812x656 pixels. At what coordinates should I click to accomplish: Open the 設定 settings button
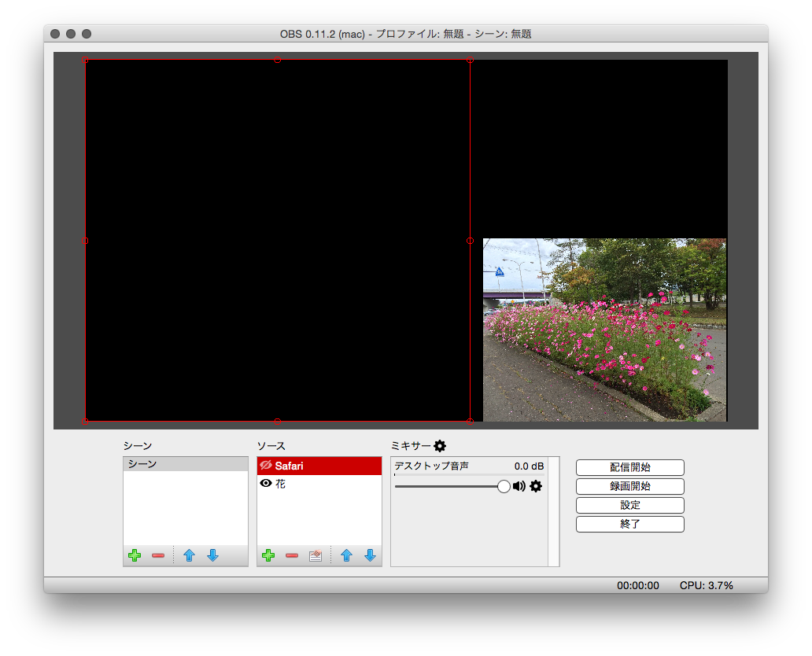click(x=629, y=505)
